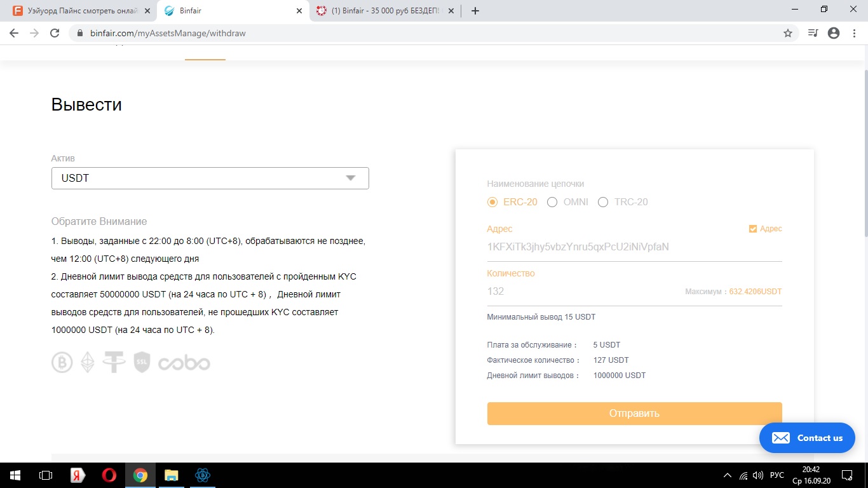View site security lock info
This screenshot has height=488, width=868.
(x=79, y=33)
